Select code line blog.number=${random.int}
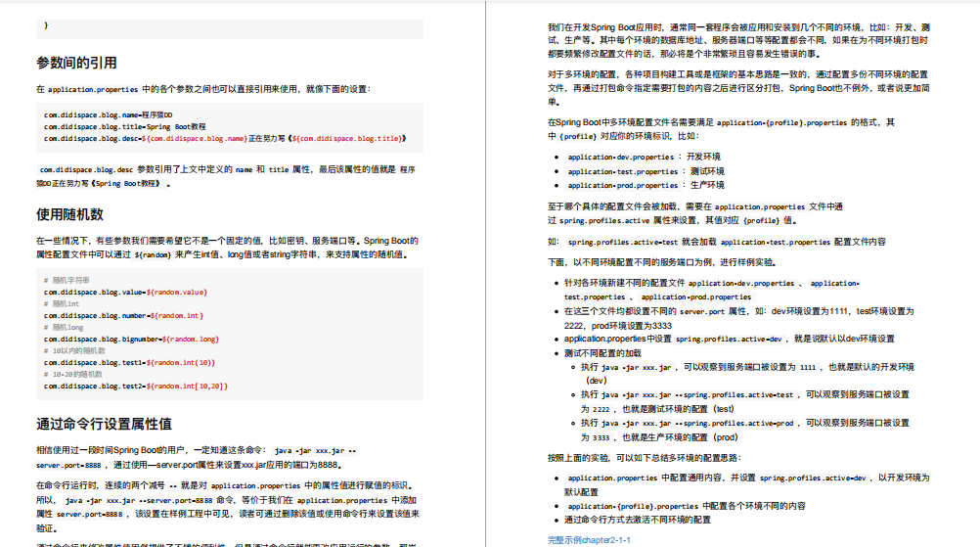The height and width of the screenshot is (547, 980). pyautogui.click(x=124, y=316)
